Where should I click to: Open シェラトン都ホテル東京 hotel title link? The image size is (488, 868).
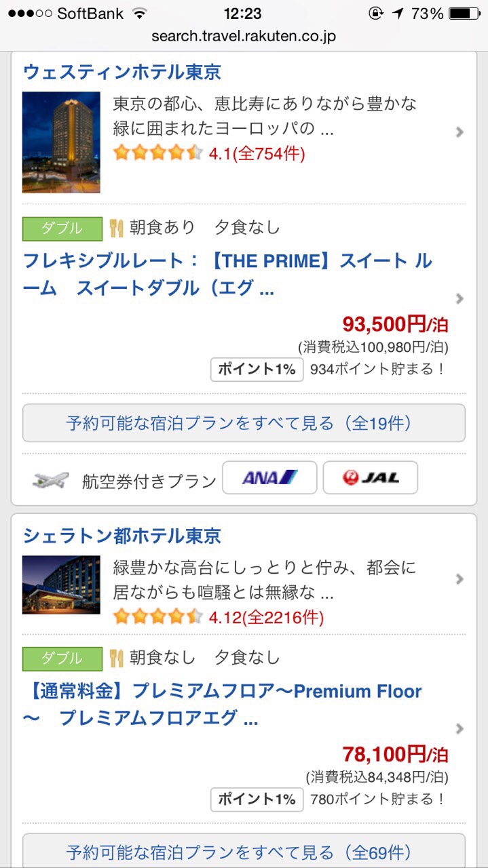122,536
